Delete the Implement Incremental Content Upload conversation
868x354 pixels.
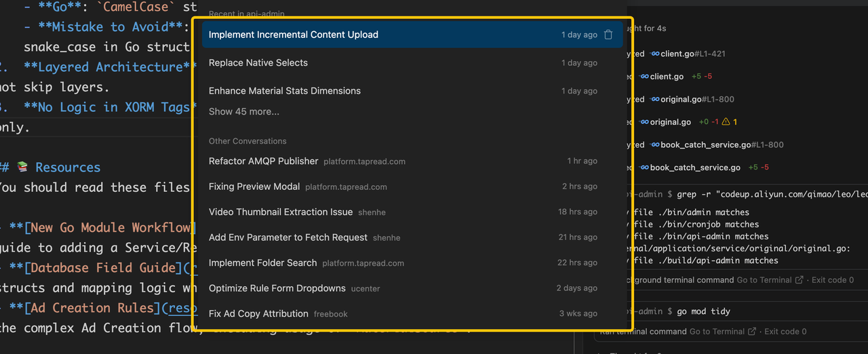pyautogui.click(x=608, y=35)
